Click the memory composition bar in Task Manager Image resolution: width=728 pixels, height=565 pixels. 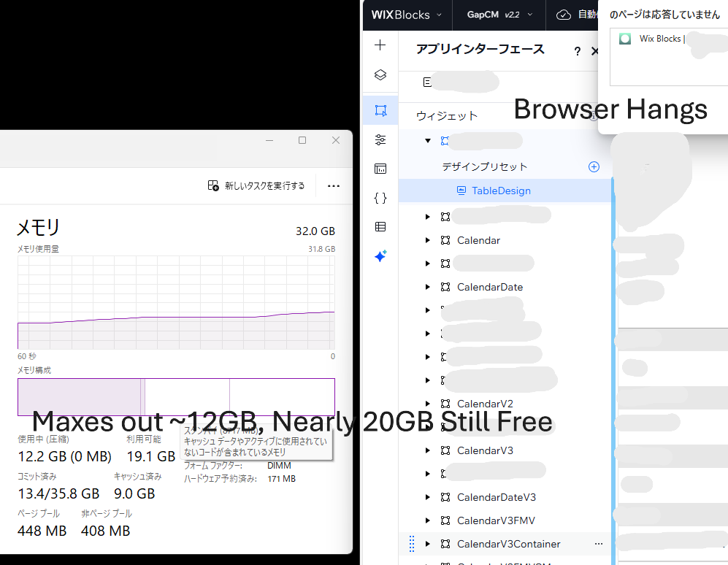click(x=177, y=397)
